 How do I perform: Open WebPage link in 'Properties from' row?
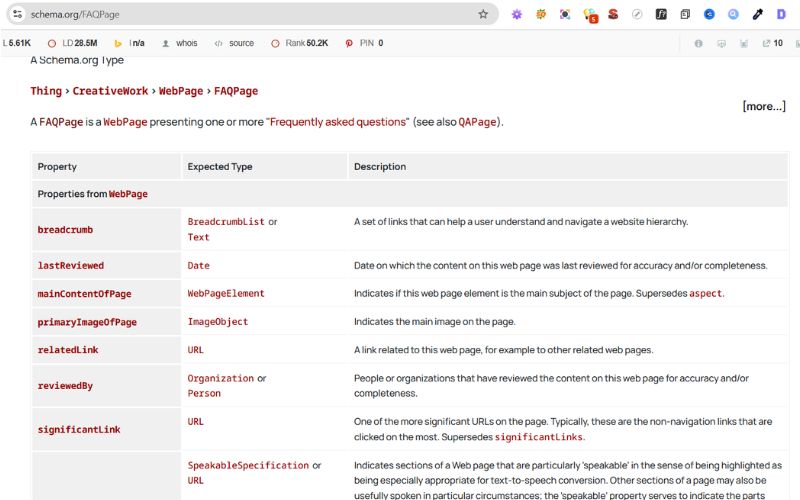[x=128, y=194]
